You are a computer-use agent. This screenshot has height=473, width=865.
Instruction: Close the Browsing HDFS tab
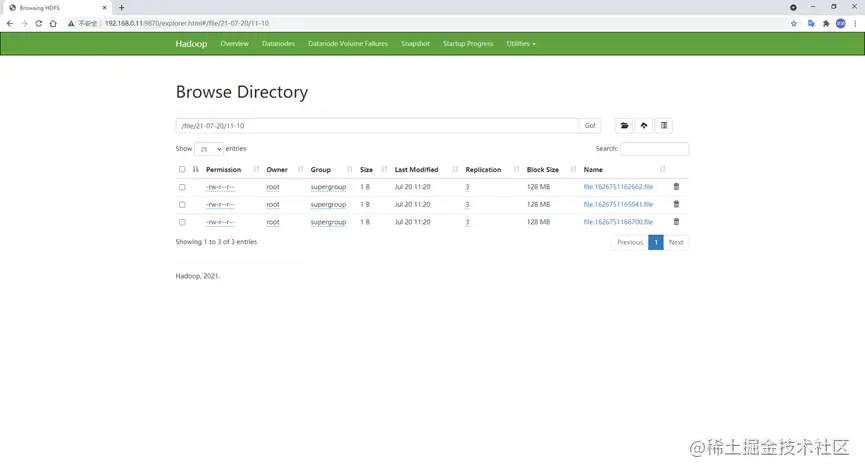click(104, 8)
